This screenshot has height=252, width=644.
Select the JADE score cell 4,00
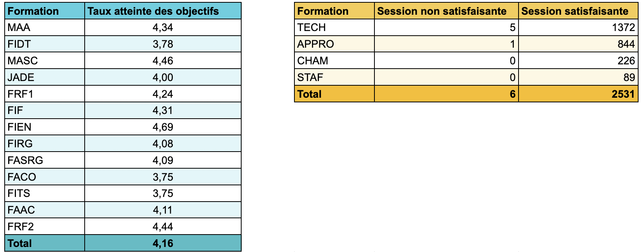[163, 78]
